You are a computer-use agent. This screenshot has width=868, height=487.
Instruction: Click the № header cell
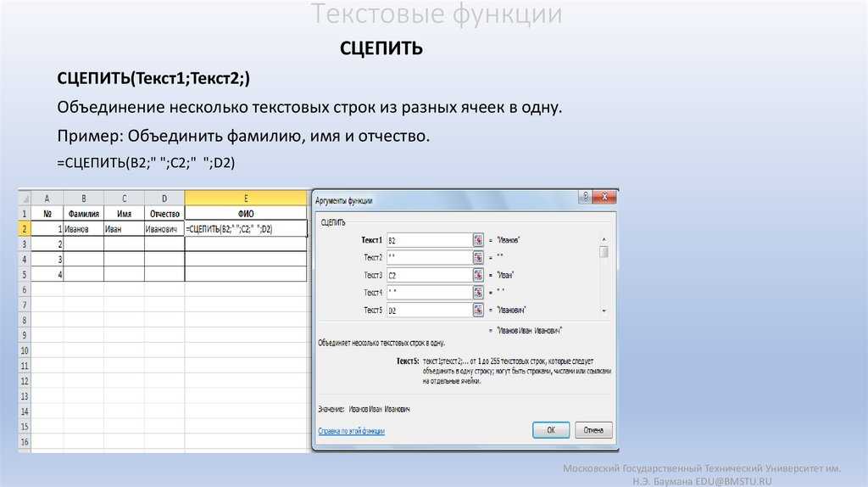(x=47, y=213)
